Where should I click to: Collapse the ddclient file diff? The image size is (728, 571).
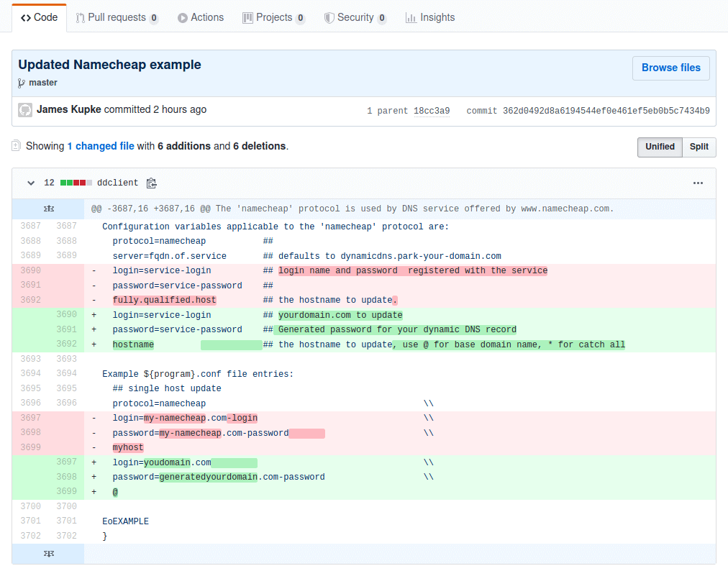[x=31, y=183]
